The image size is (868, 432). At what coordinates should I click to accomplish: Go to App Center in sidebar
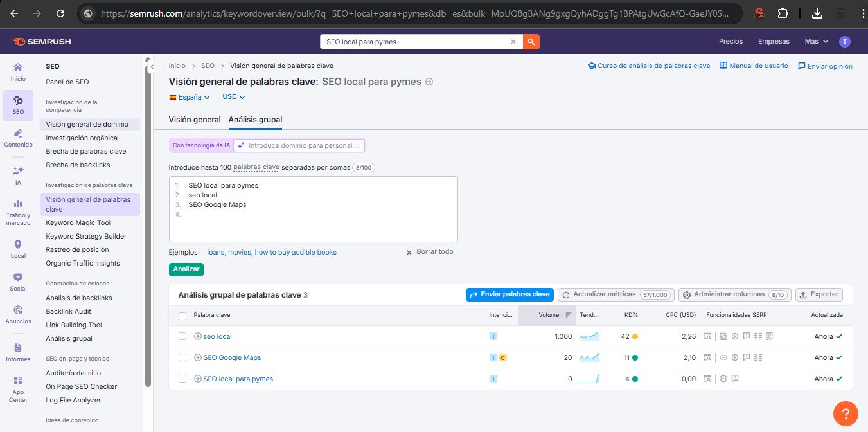(18, 390)
